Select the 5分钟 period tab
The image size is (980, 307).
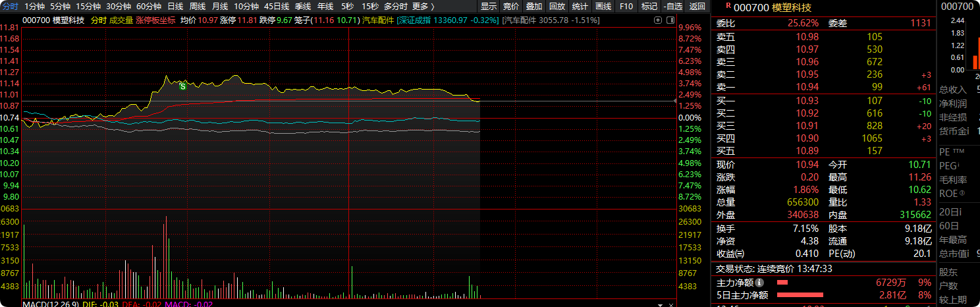(x=60, y=6)
